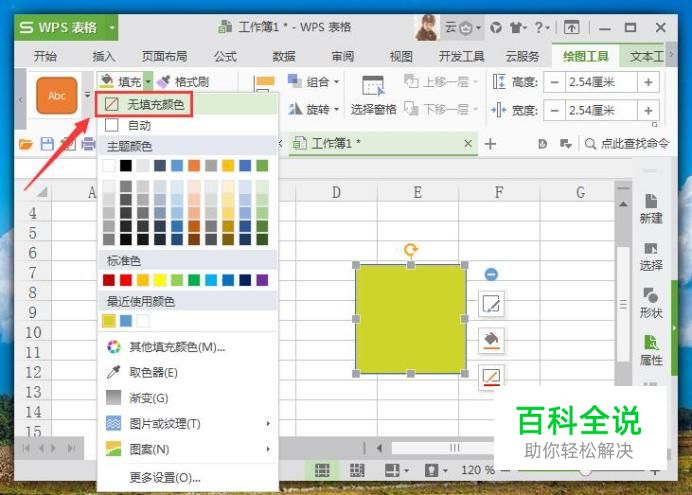The image size is (692, 495).
Task: Pick the yellow standard color swatch
Action: (160, 280)
